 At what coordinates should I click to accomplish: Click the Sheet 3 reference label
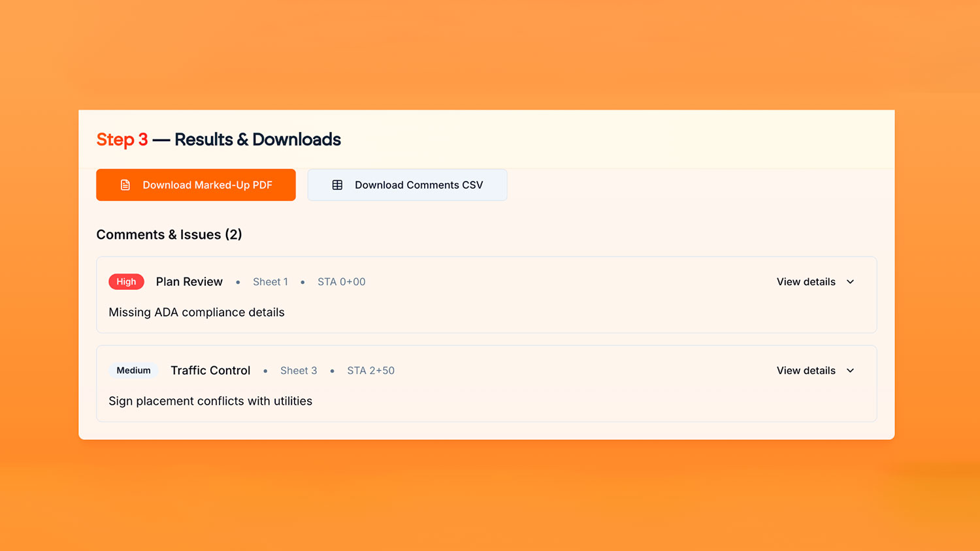299,371
